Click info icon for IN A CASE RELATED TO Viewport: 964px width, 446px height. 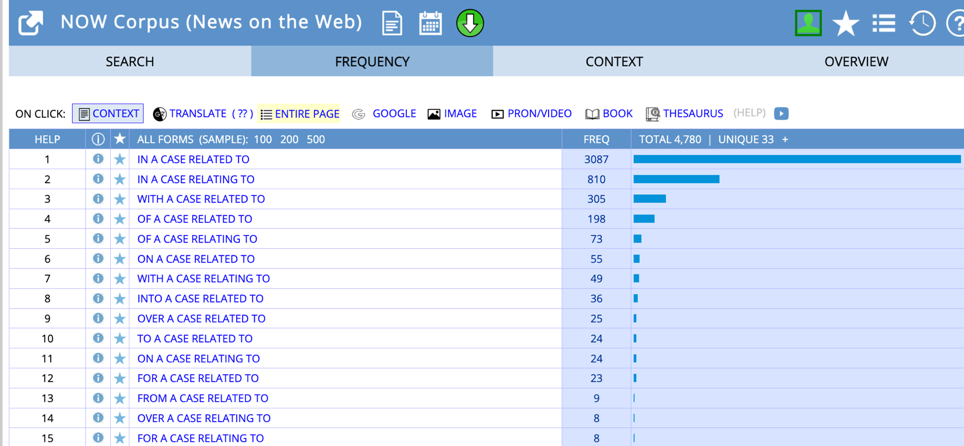coord(98,159)
